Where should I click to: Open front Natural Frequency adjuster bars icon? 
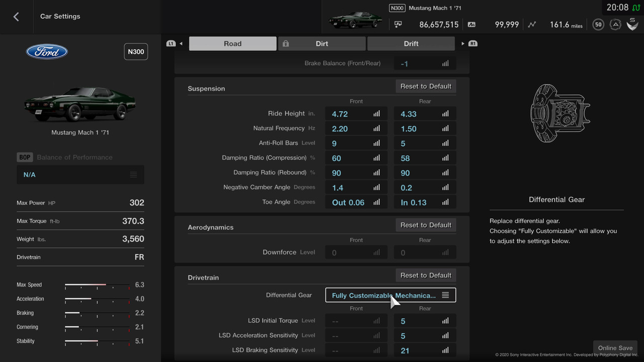coord(377,129)
